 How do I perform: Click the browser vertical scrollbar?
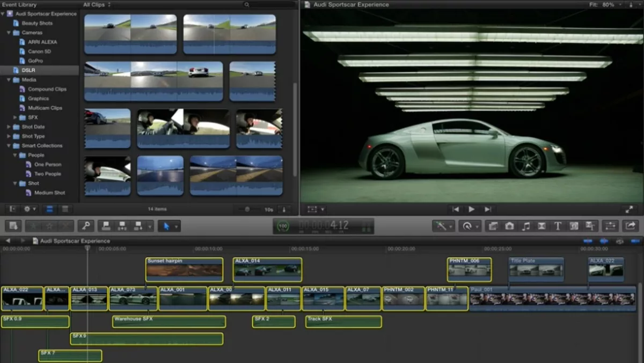[295, 129]
